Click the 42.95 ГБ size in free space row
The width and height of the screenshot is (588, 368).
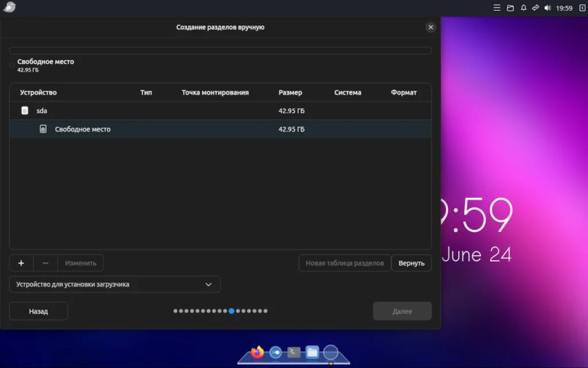(291, 129)
